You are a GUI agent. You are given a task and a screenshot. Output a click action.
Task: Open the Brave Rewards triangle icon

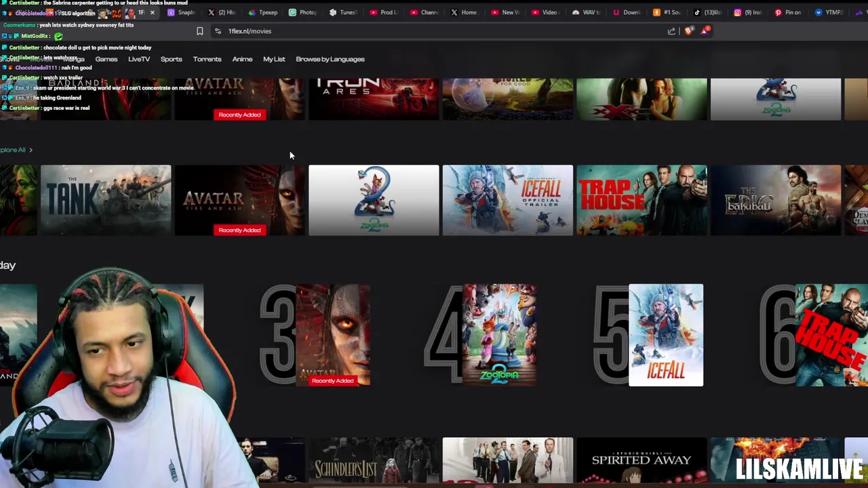(x=705, y=30)
